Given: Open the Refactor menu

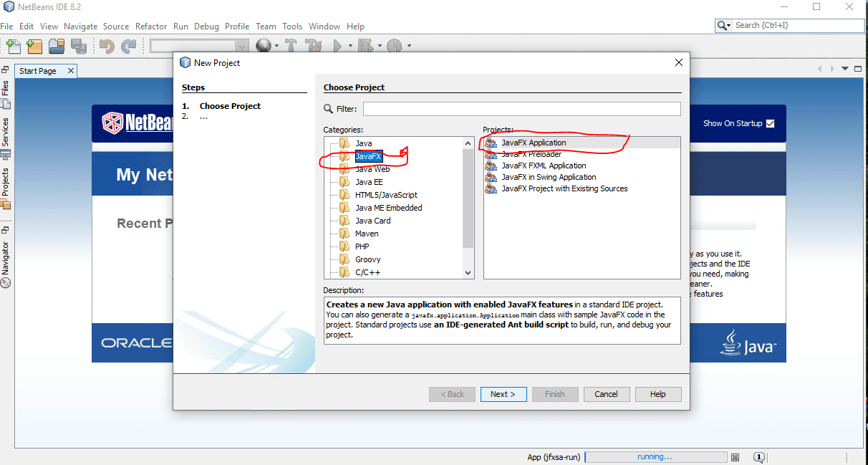Looking at the screenshot, I should point(151,27).
